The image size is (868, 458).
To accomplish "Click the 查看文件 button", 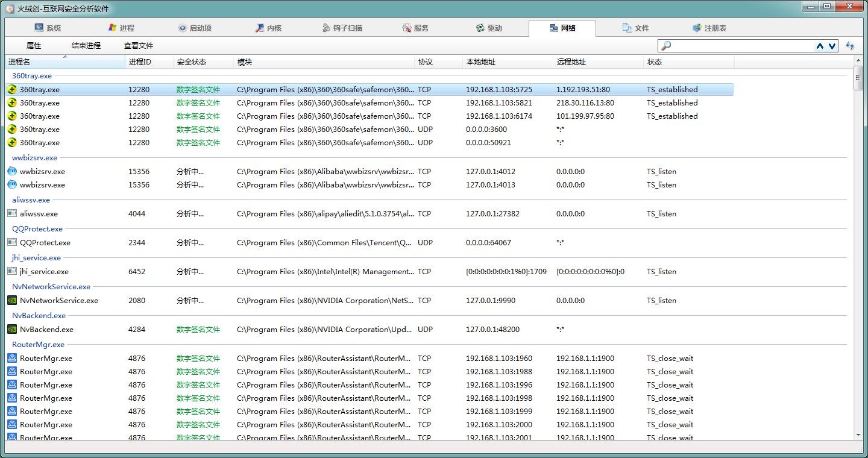I will click(x=139, y=46).
